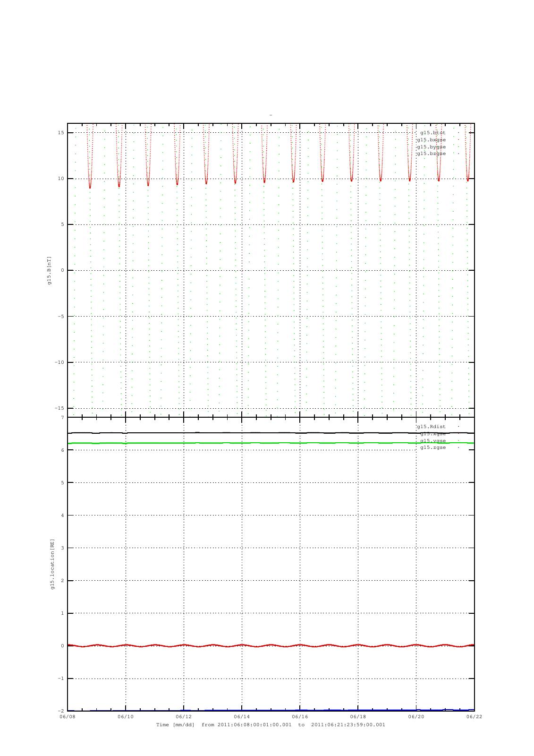Click the 3 tick on the location axis
The height and width of the screenshot is (756, 534).
62,548
